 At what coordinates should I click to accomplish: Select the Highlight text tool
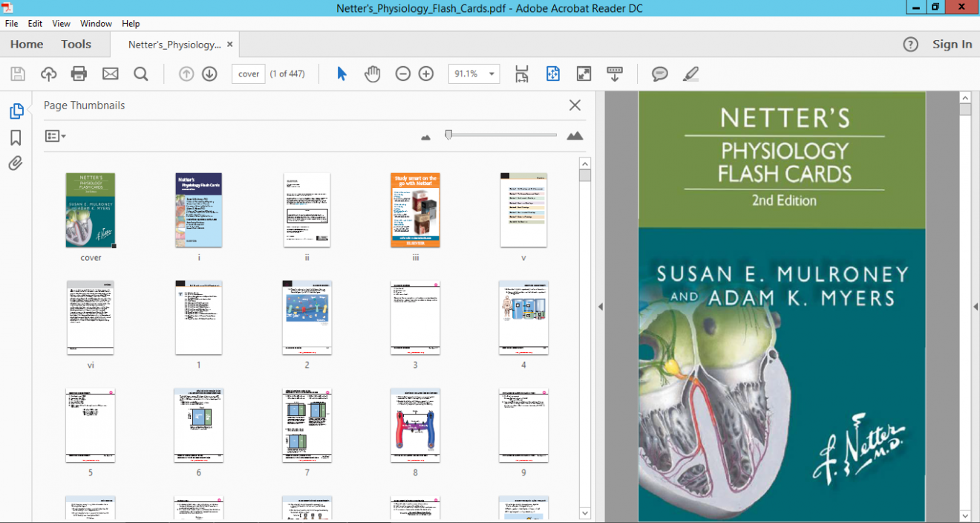[690, 74]
